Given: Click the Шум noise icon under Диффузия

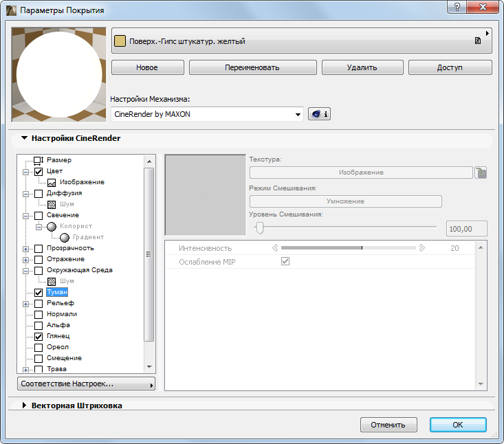Looking at the screenshot, I should 52,204.
